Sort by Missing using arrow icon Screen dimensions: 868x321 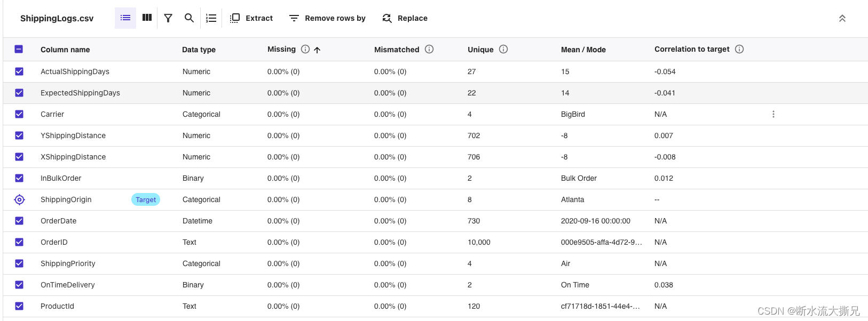(317, 50)
